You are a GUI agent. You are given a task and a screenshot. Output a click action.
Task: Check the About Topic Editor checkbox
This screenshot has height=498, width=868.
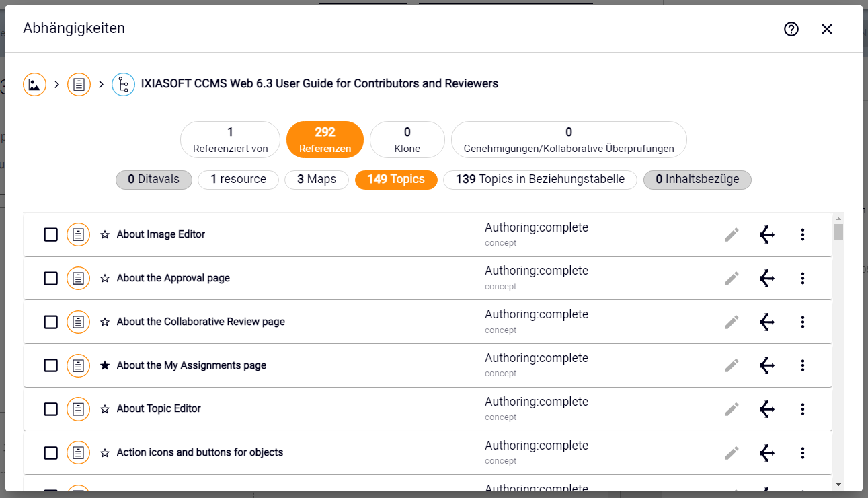50,409
